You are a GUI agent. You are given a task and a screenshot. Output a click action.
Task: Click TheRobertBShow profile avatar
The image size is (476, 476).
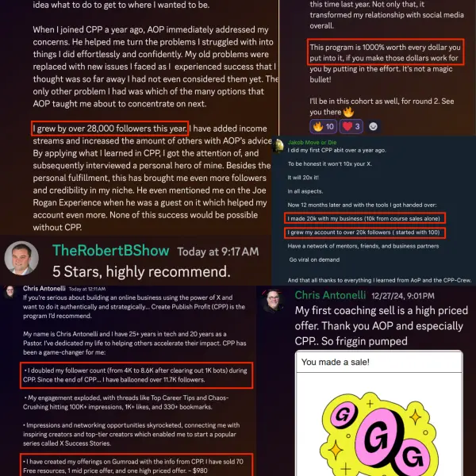click(x=21, y=259)
